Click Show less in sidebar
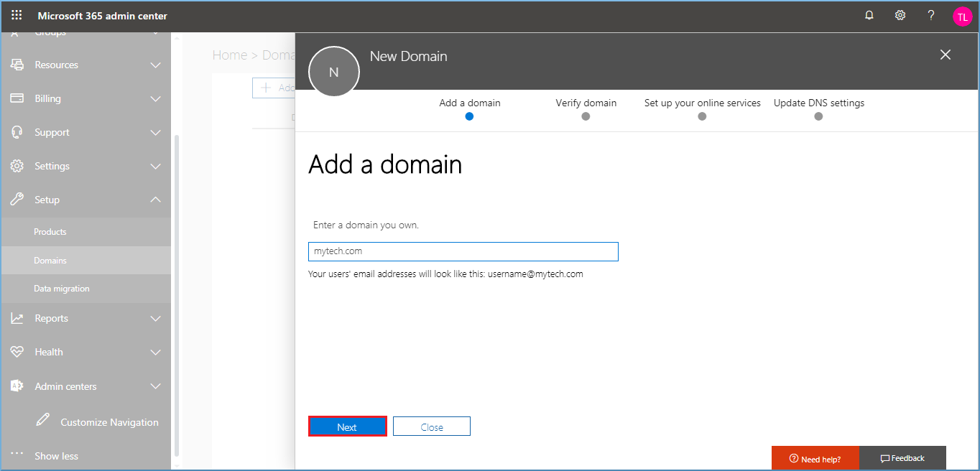980x471 pixels. [56, 456]
